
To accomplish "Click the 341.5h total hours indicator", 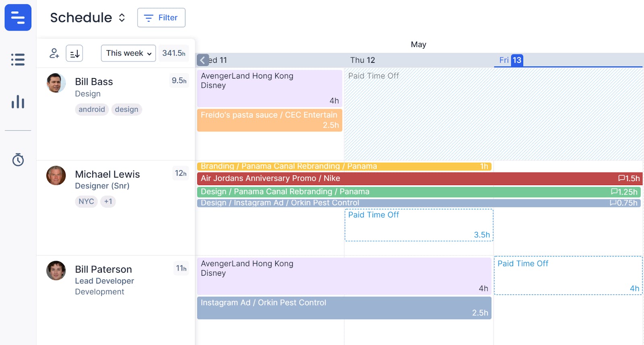I will pos(173,53).
